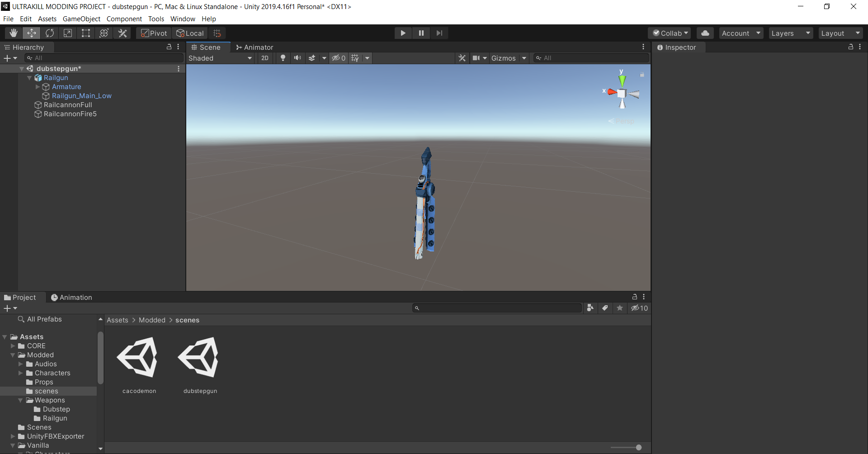
Task: Open dubstepgun scene options menu
Action: tap(179, 69)
